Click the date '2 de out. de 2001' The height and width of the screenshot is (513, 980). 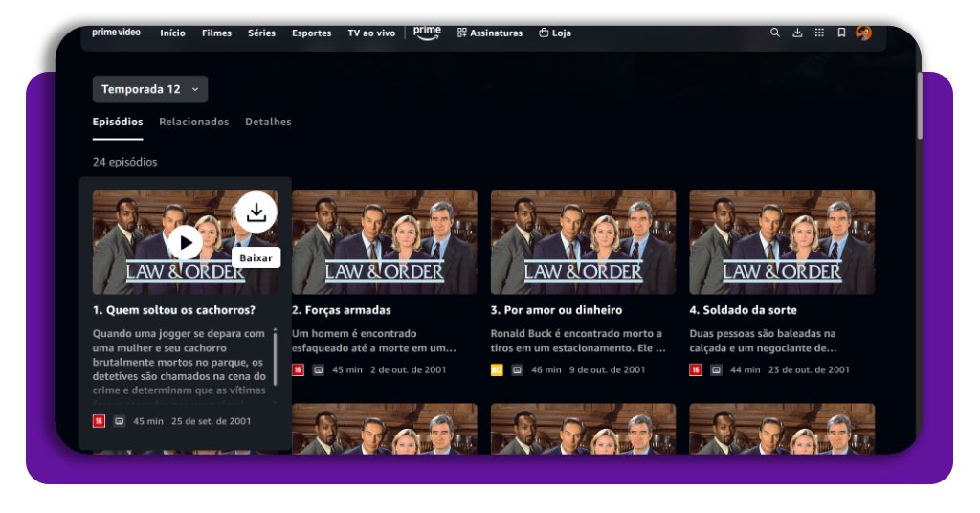coord(408,369)
